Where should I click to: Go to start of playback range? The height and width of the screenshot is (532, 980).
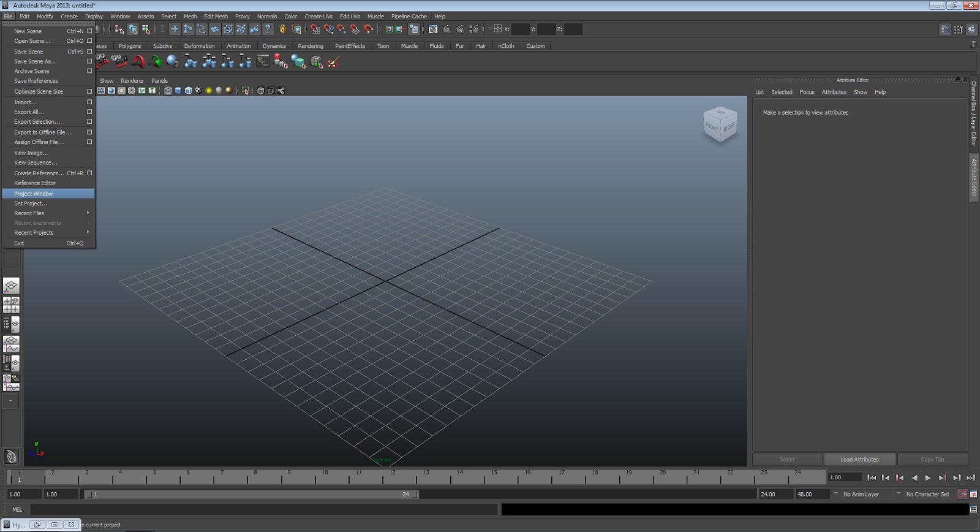(x=872, y=477)
